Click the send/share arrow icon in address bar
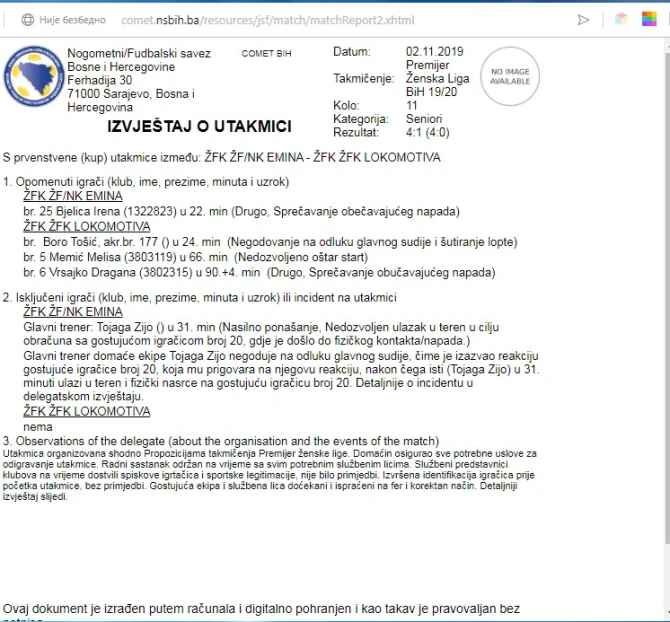The height and width of the screenshot is (622, 670). click(583, 20)
